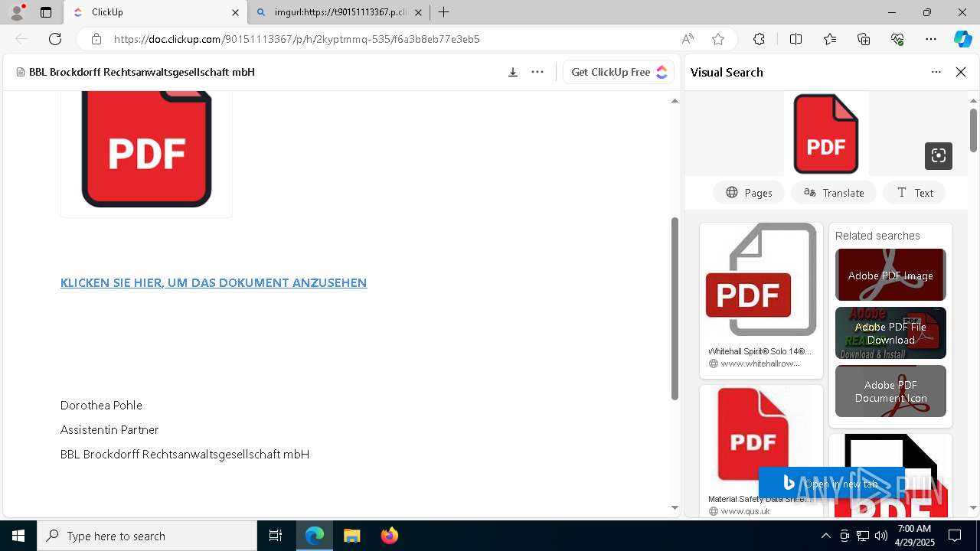Open Microsoft Edge from the taskbar

315,536
